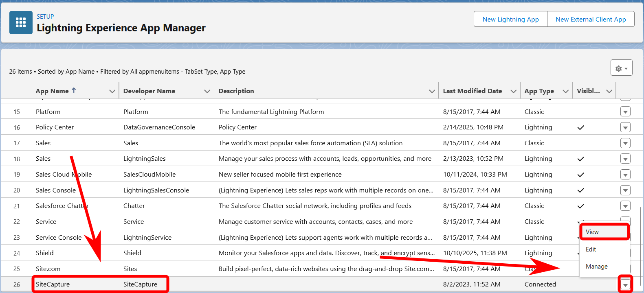Click the Sites developer name cell

[x=130, y=269]
